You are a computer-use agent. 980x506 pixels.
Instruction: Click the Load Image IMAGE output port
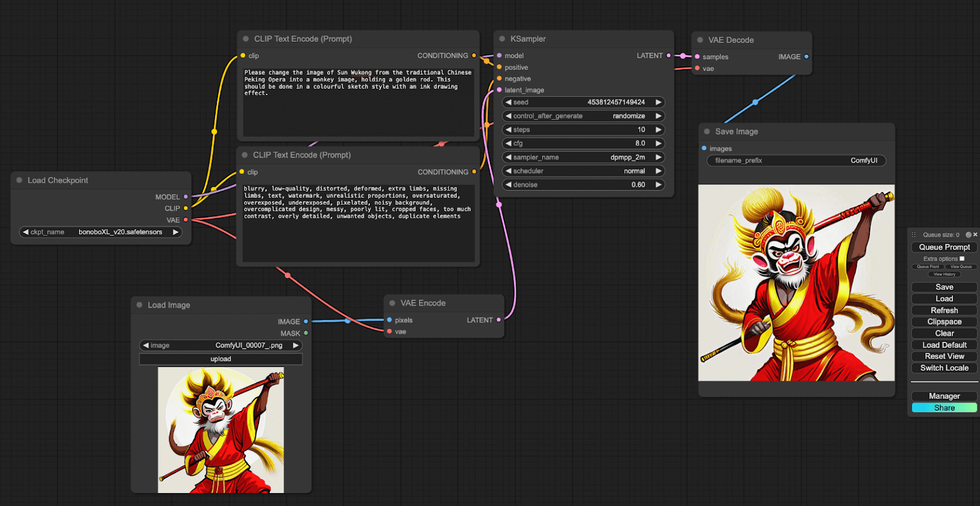tap(306, 322)
